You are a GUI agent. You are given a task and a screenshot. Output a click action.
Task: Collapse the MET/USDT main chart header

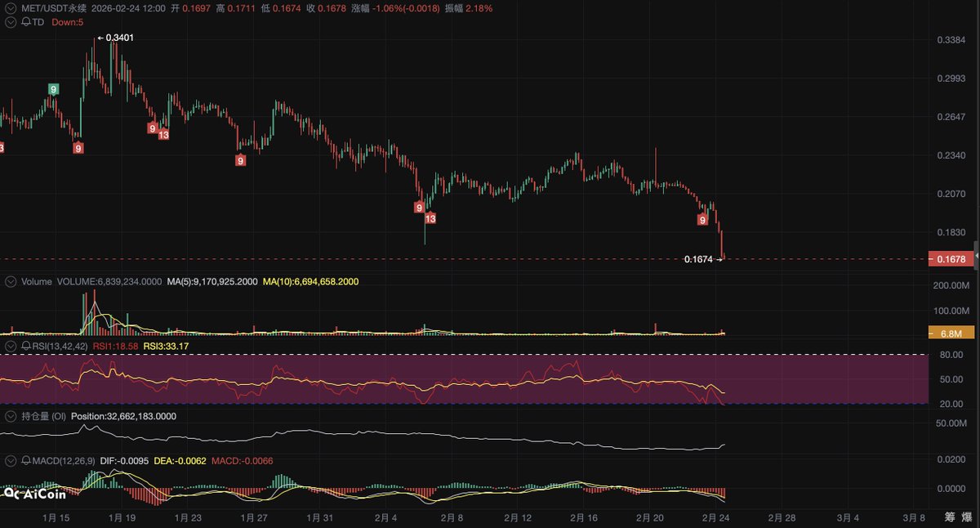pyautogui.click(x=10, y=8)
